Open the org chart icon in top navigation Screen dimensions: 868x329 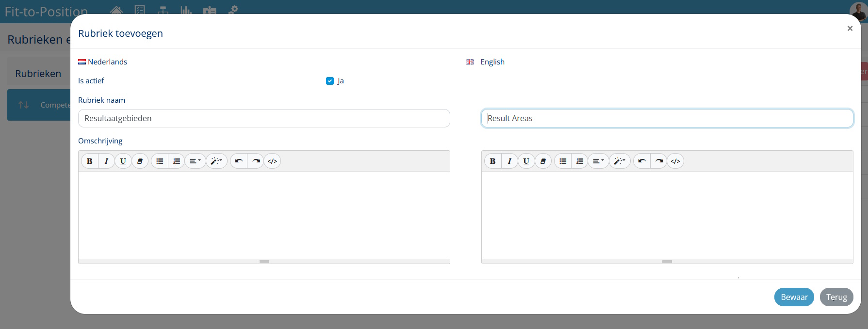(163, 10)
